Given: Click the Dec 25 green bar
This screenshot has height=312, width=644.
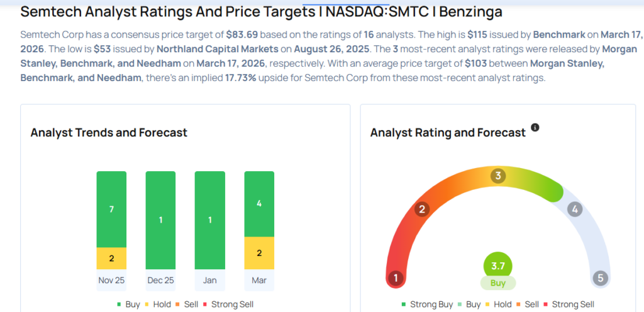Looking at the screenshot, I should click(160, 220).
